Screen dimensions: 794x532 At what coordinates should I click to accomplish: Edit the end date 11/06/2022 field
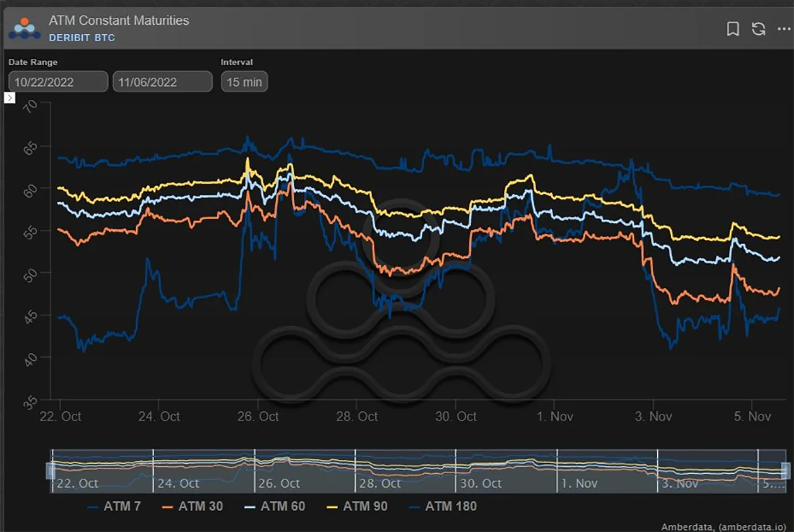coord(163,81)
